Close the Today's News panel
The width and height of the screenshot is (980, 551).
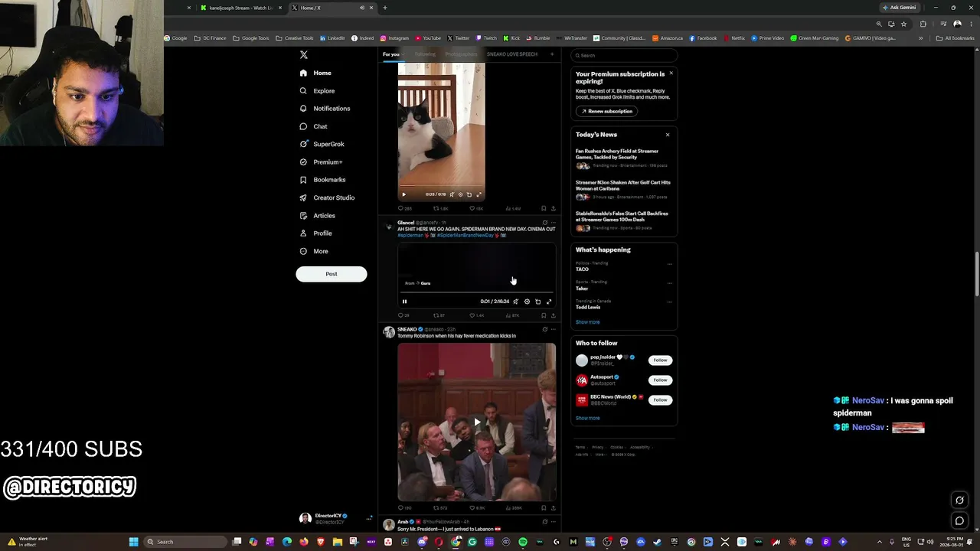click(668, 135)
